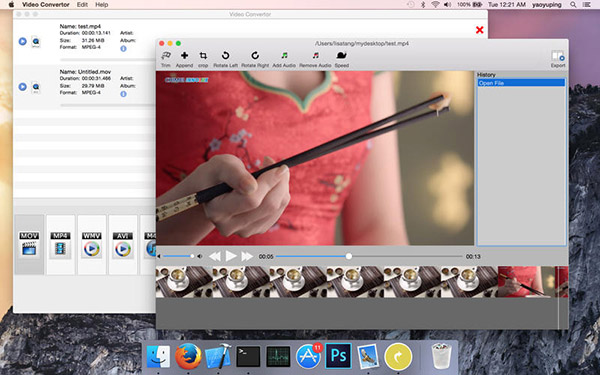Open the Video Convertor app menu
This screenshot has height=375, width=600.
(x=46, y=5)
